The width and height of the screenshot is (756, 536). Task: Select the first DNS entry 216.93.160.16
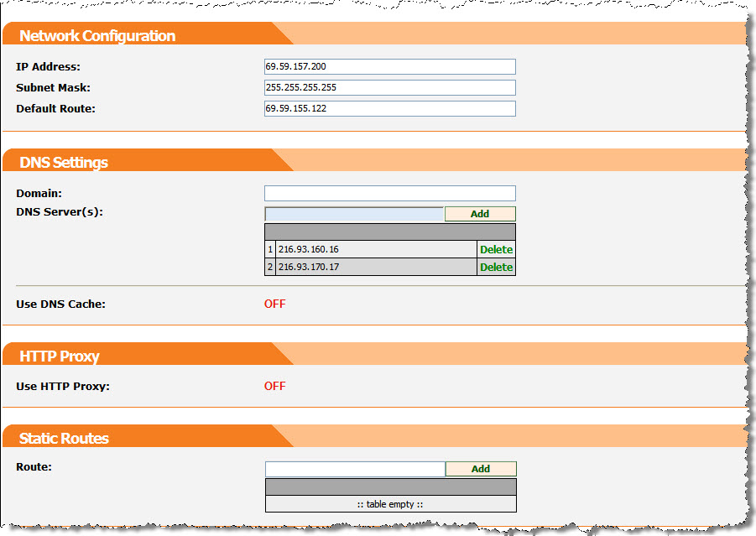click(309, 249)
